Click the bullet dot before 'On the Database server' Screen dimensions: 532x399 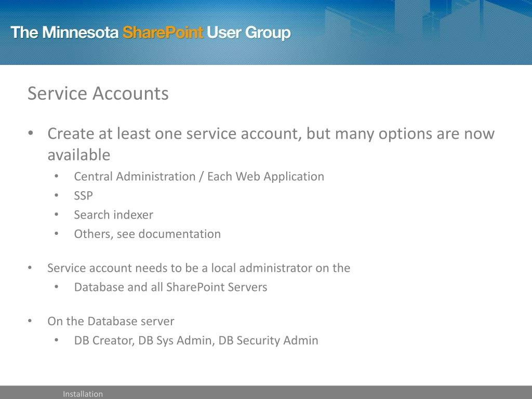point(30,321)
